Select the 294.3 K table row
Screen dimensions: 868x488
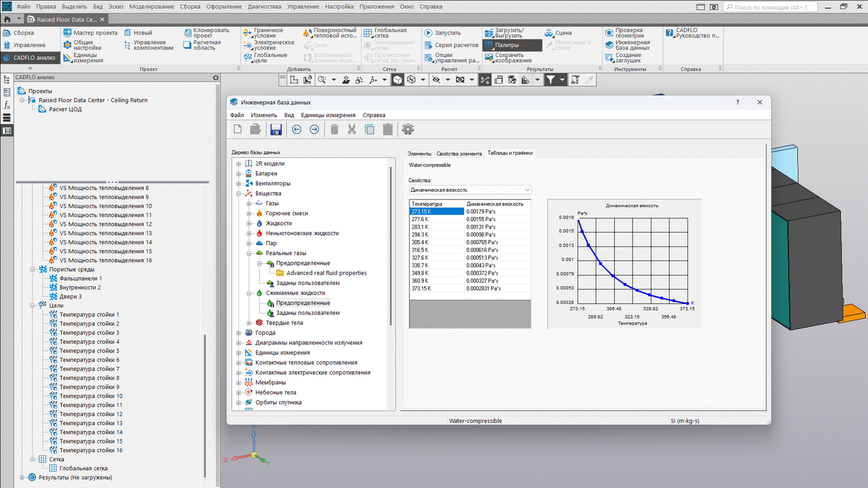[x=470, y=235]
